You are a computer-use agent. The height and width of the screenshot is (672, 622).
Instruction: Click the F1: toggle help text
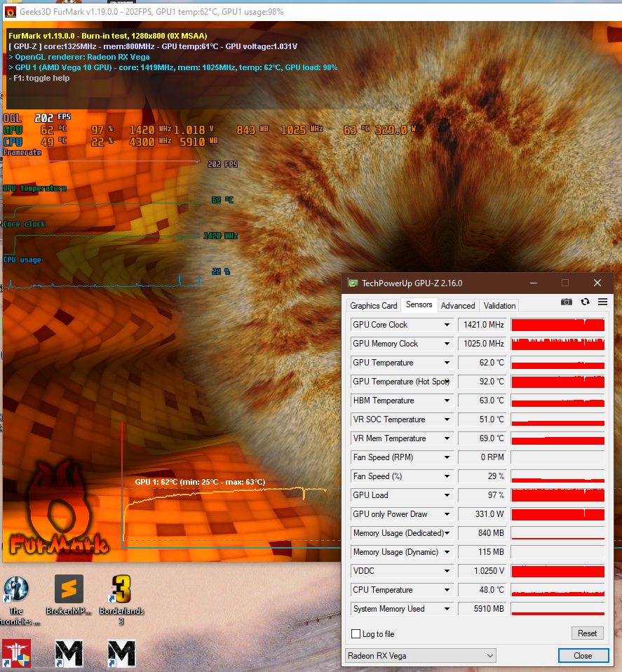pyautogui.click(x=39, y=78)
